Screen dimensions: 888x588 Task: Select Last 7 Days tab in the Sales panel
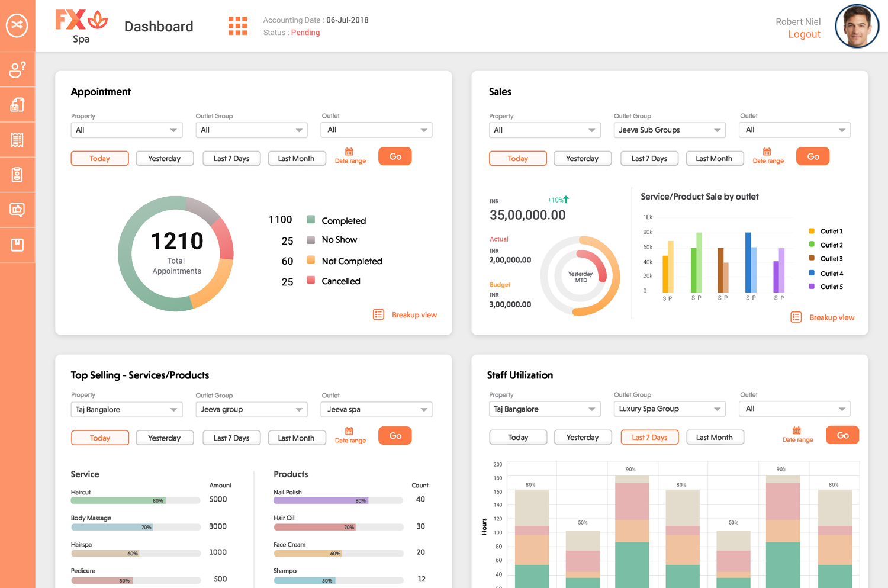[649, 158]
